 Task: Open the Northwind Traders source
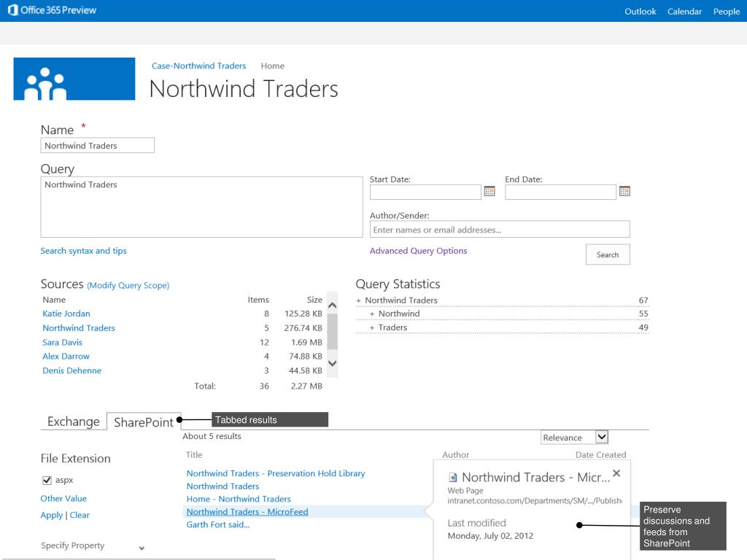(79, 327)
